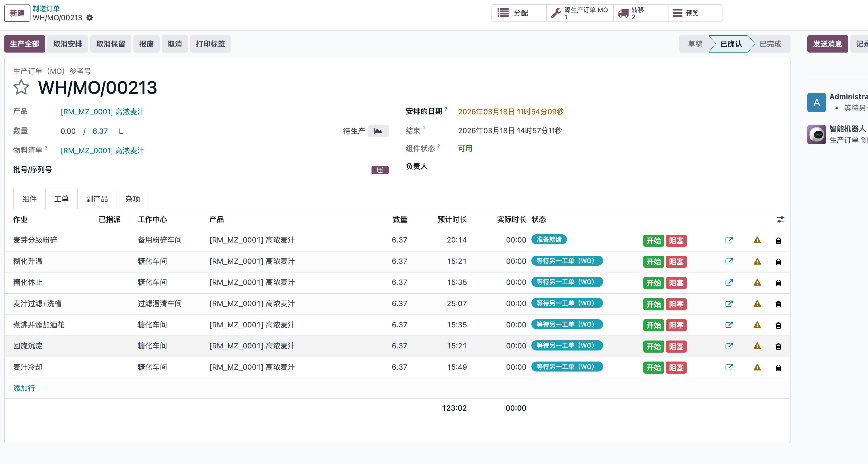Click 发送消息 button in chatter
This screenshot has width=868, height=464.
click(x=828, y=44)
